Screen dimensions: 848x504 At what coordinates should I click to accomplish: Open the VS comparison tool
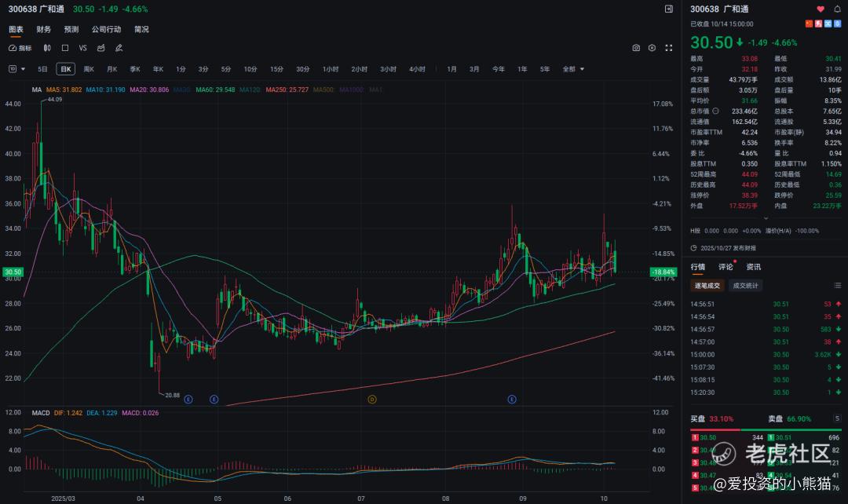coord(82,48)
